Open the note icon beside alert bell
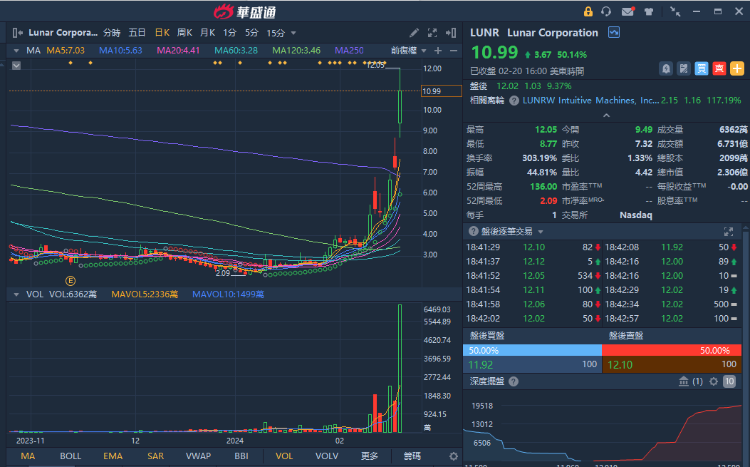Viewport: 750px width, 467px height. (684, 68)
